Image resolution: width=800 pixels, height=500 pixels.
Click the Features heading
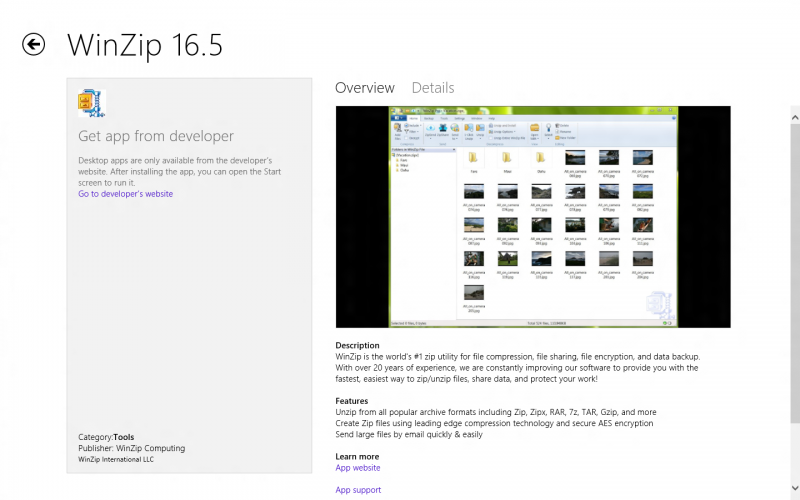[x=352, y=401]
